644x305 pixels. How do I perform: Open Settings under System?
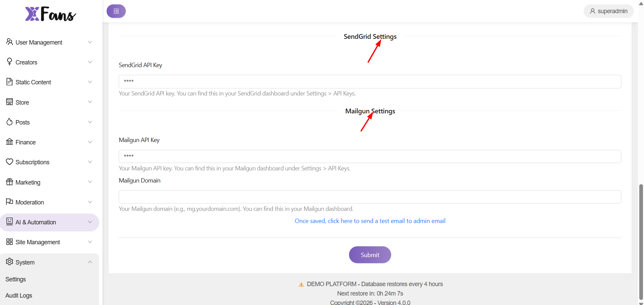pyautogui.click(x=16, y=279)
